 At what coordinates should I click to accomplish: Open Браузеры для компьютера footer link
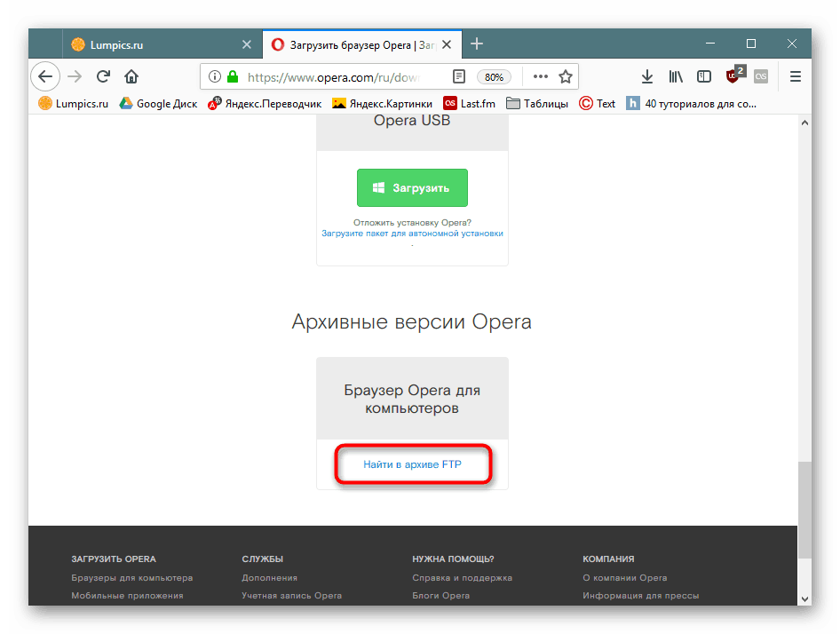(x=131, y=578)
